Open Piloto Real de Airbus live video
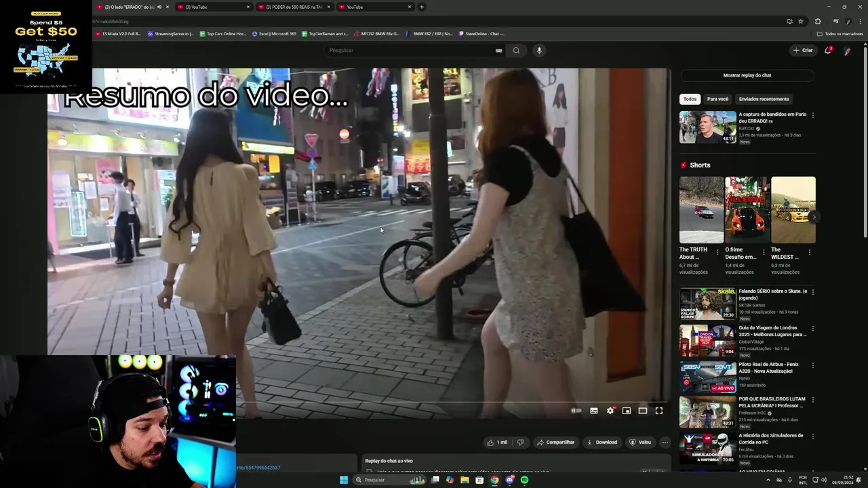This screenshot has height=488, width=868. pos(707,377)
